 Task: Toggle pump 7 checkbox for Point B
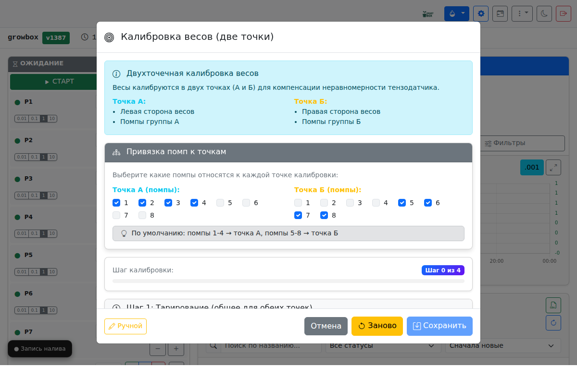coord(298,215)
